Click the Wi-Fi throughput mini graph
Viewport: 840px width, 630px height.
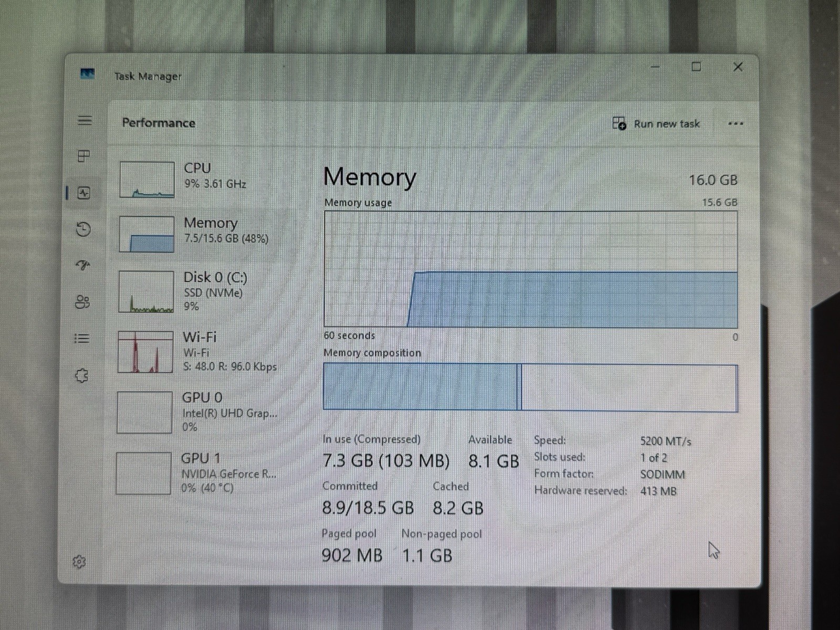click(x=145, y=352)
